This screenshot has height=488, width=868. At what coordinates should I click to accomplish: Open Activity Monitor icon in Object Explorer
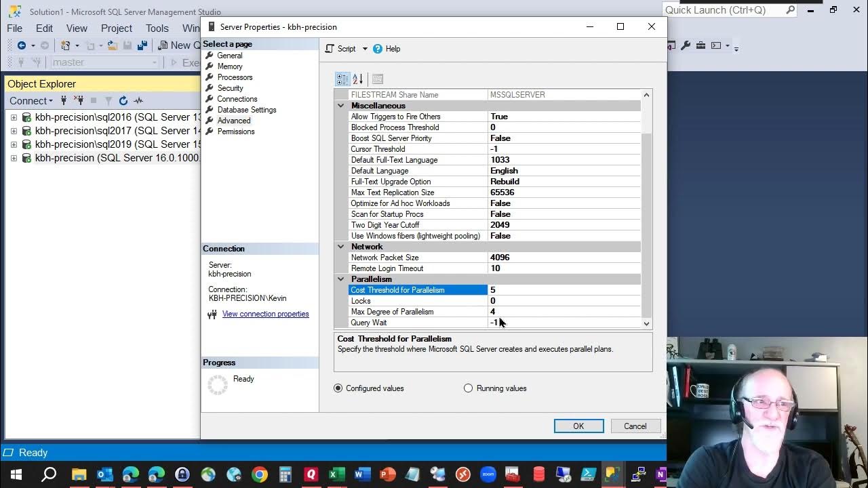(138, 100)
